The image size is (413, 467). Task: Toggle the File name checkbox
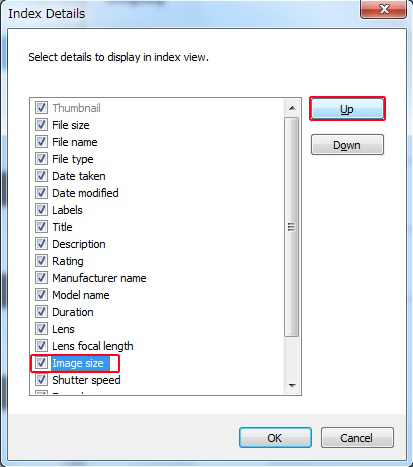[41, 142]
